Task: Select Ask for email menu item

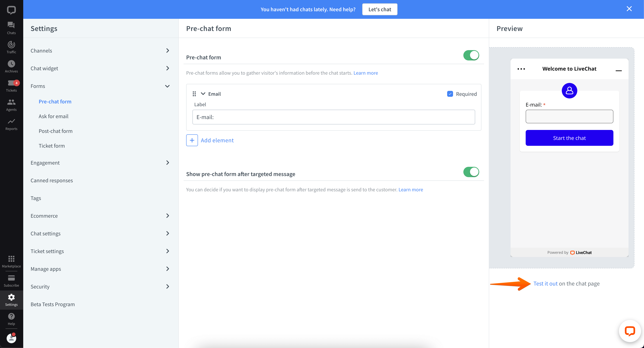Action: [x=53, y=116]
